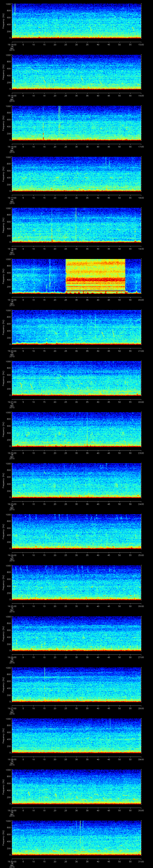The image size is (153, 868).
Task: Click the '19:30:00' start time label
Action: click(x=12, y=862)
